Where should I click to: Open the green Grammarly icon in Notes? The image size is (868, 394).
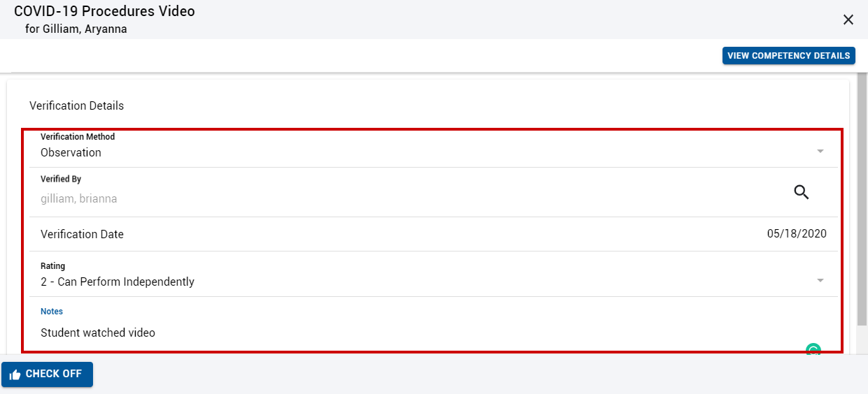point(813,349)
